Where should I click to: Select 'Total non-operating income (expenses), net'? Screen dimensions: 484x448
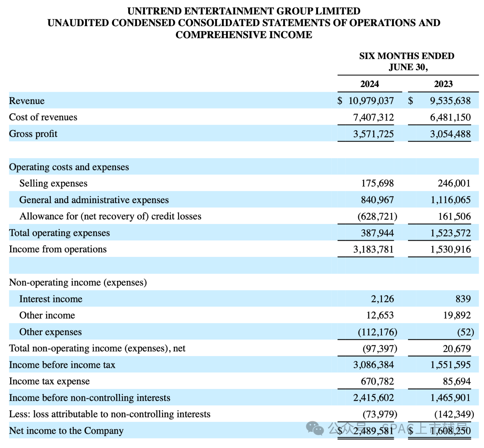(97, 348)
